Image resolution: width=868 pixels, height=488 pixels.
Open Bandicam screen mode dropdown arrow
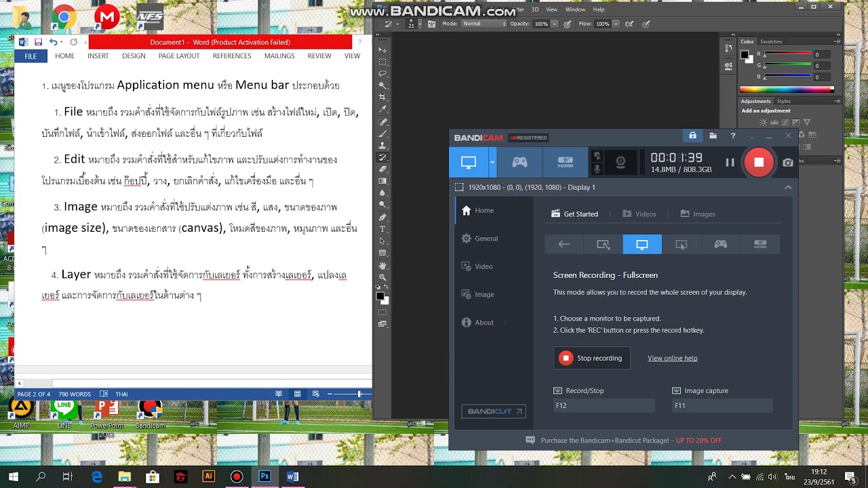493,162
